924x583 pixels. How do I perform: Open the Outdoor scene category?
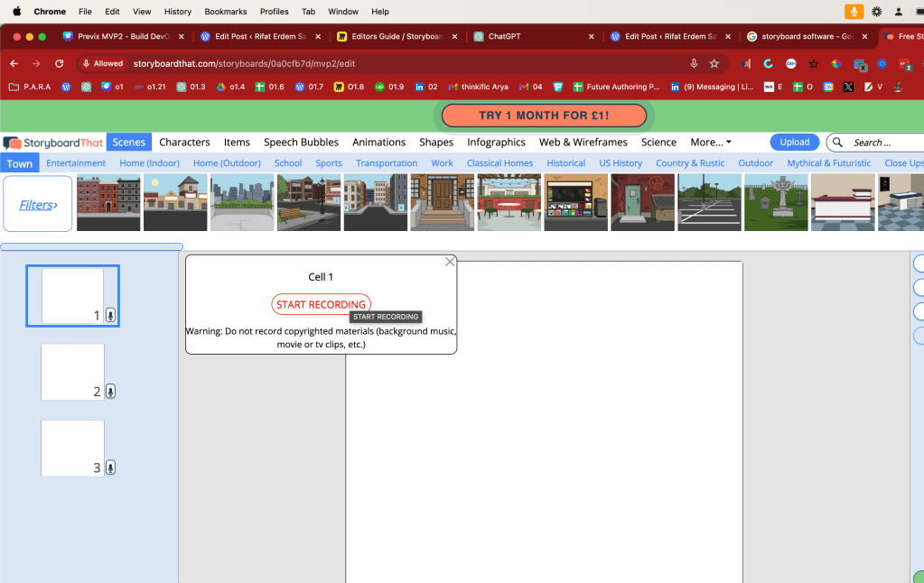[755, 163]
